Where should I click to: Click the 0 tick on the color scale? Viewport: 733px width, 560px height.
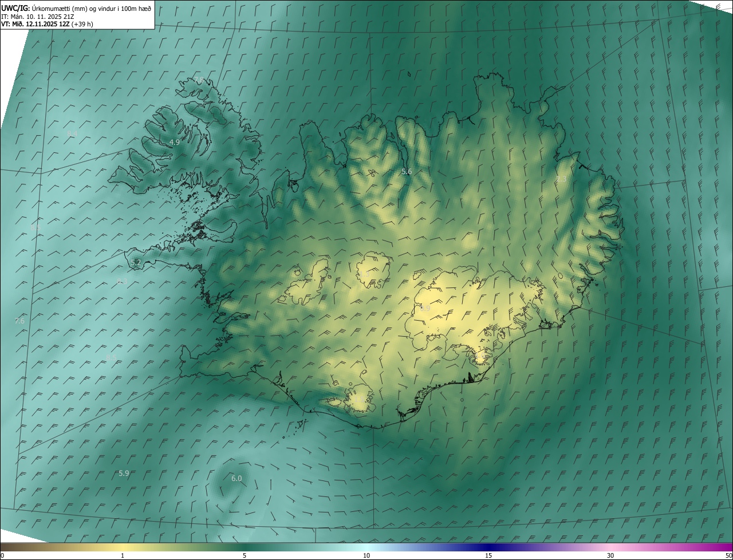click(x=2, y=555)
